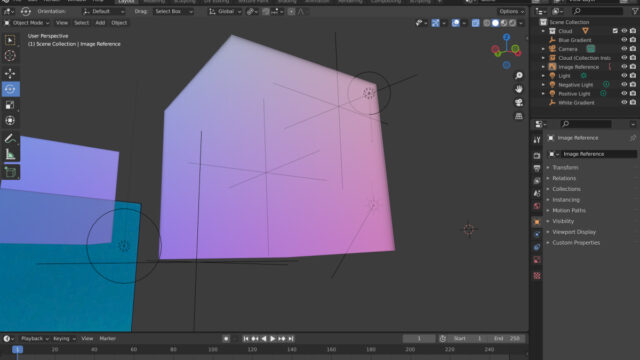This screenshot has height=360, width=640.
Task: Select the Annotate pencil tool
Action: 10,138
